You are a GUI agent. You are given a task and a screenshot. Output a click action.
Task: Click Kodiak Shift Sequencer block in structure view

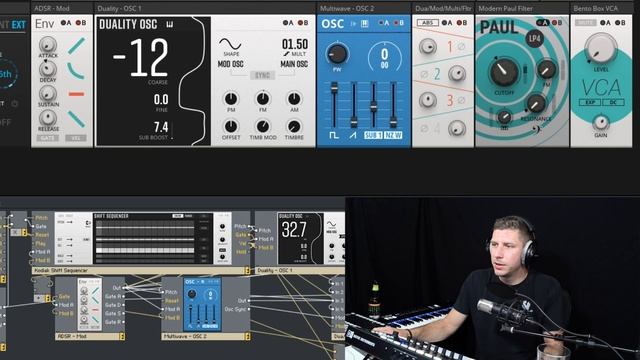[142, 243]
